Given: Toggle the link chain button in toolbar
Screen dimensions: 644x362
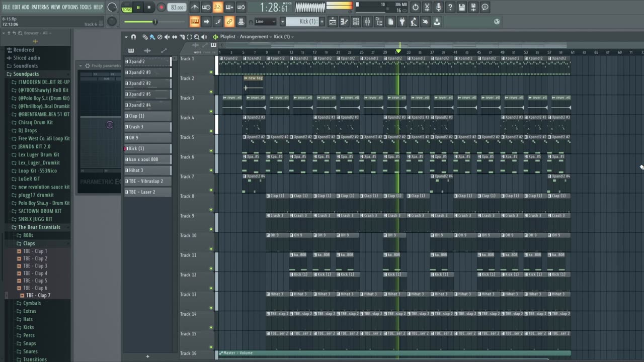Looking at the screenshot, I should click(x=229, y=22).
